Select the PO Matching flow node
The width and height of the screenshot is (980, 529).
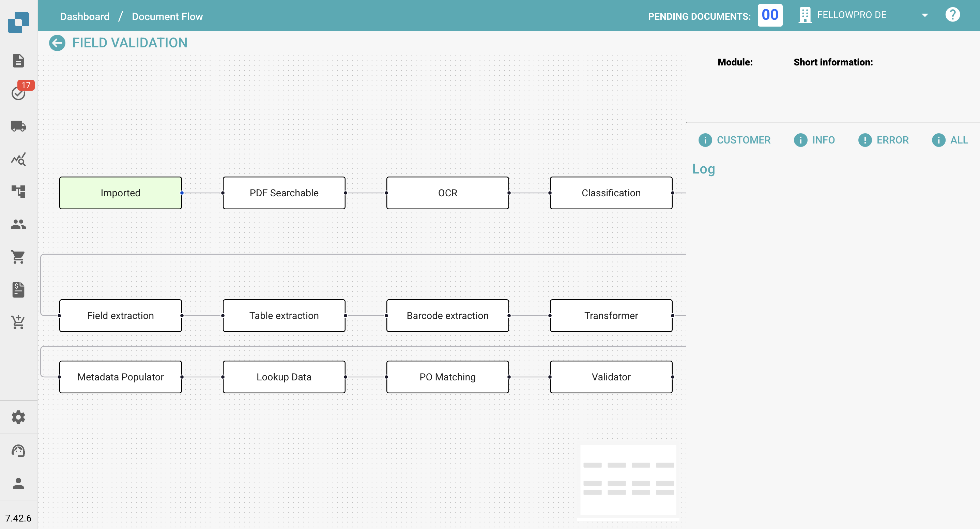pos(447,377)
